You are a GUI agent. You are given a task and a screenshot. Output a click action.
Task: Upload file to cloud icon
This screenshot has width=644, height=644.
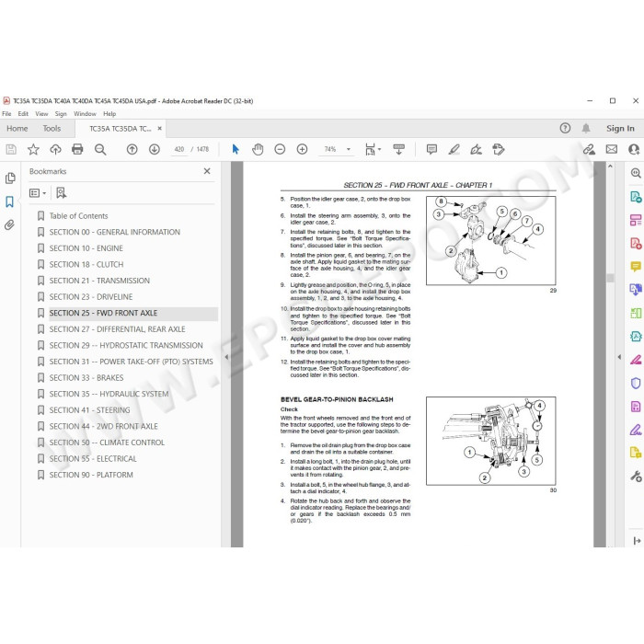(55, 149)
